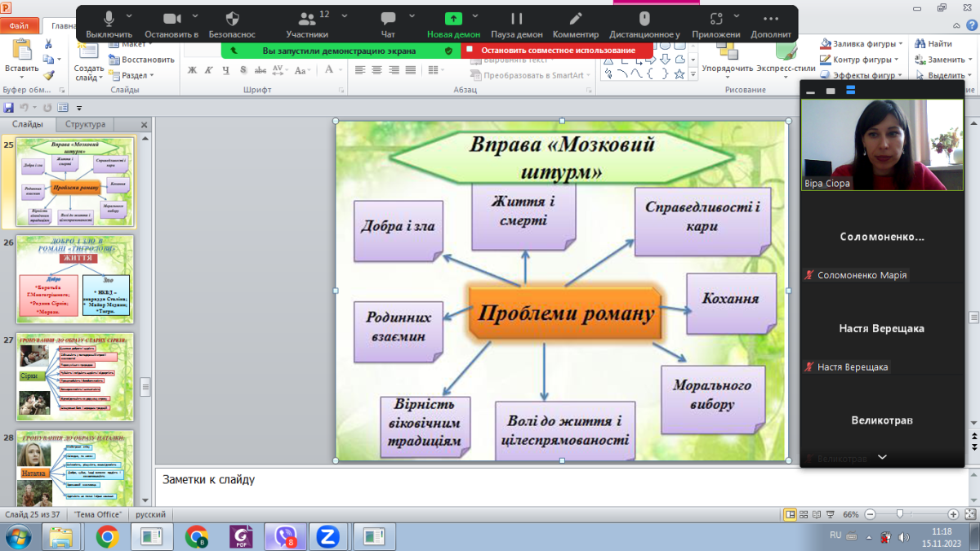Toggle bold text formatting
Viewport: 980px width, 551px height.
pos(192,70)
